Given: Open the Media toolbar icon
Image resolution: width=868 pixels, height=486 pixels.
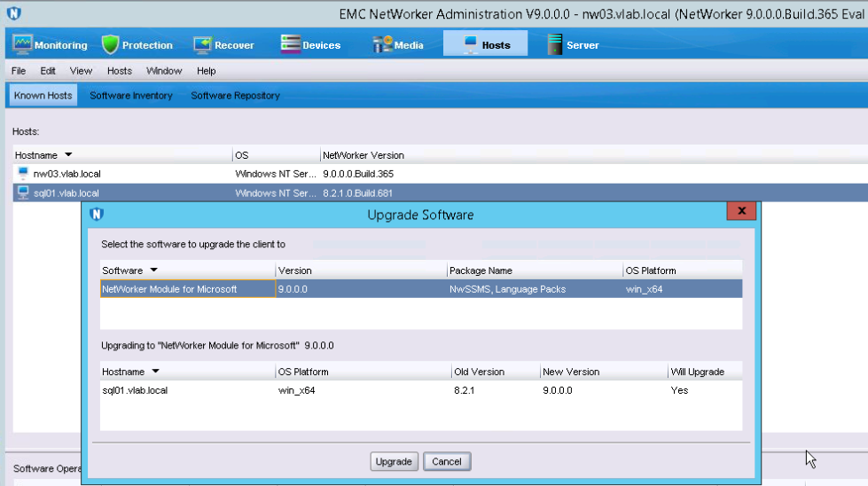Looking at the screenshot, I should (382, 44).
